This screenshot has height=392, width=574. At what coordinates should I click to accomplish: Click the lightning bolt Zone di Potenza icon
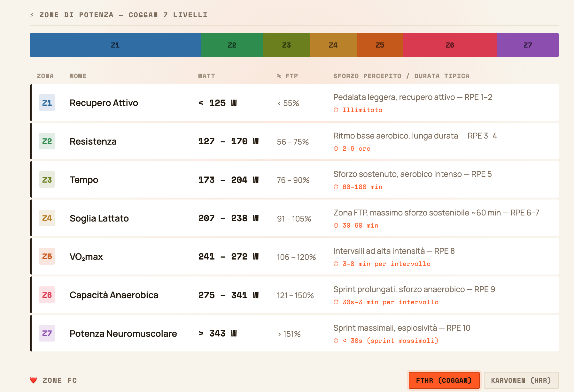32,15
